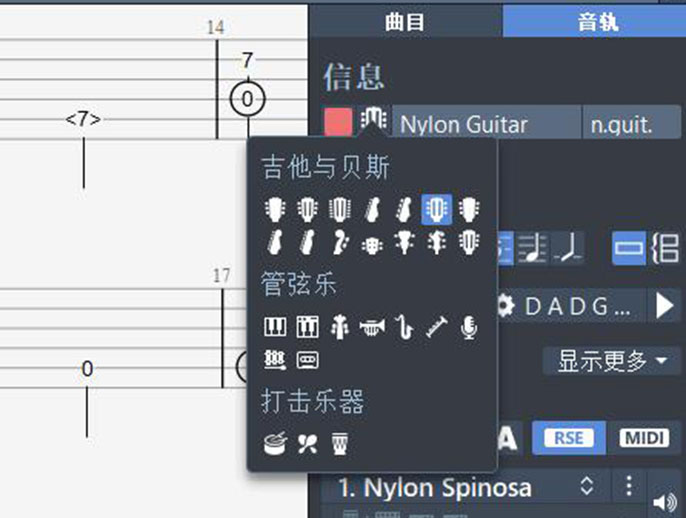This screenshot has height=518, width=686.
Task: Pick electric headstock icon left of highlighted icon
Action: point(404,209)
